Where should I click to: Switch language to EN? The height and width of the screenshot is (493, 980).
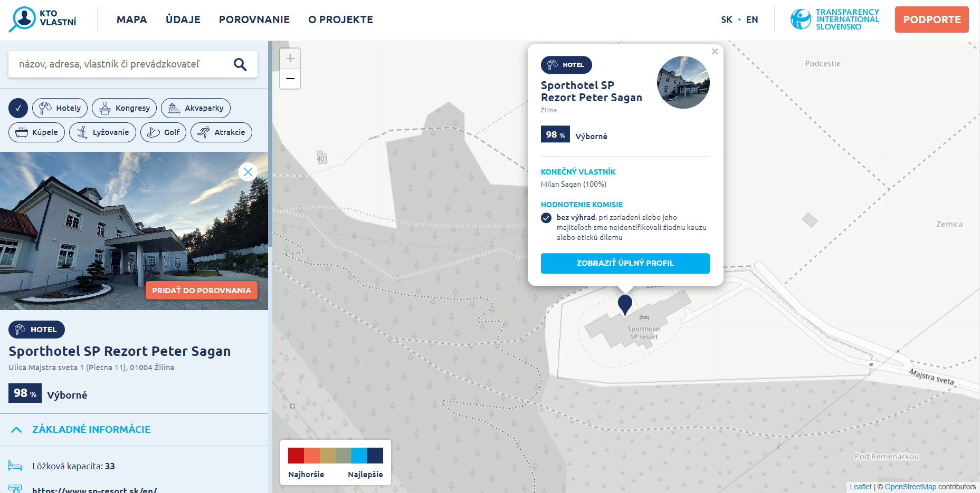(x=752, y=20)
